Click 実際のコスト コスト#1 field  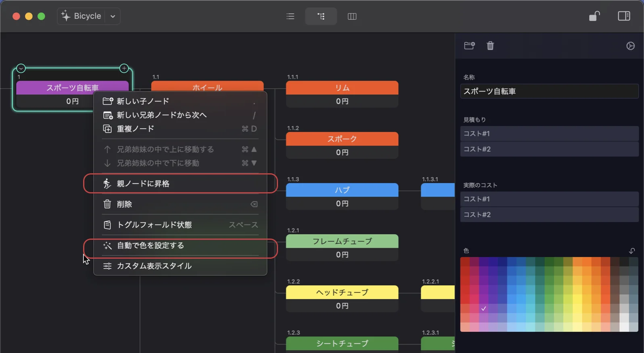(x=549, y=199)
